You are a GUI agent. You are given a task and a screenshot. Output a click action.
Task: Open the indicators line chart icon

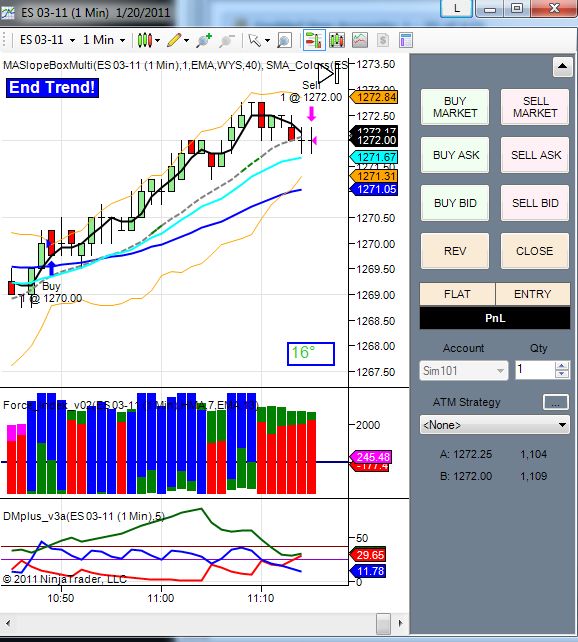pyautogui.click(x=360, y=40)
